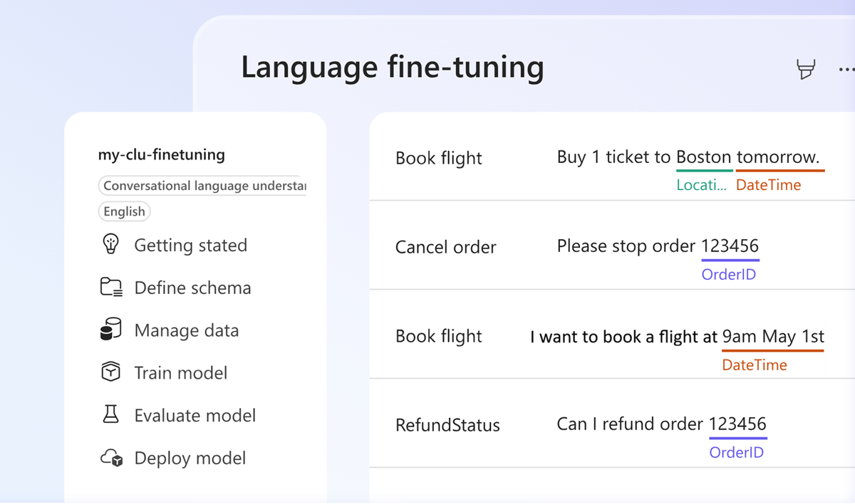Screen dimensions: 855x504
Task: Click the Deploy model cloud icon
Action: tap(112, 458)
